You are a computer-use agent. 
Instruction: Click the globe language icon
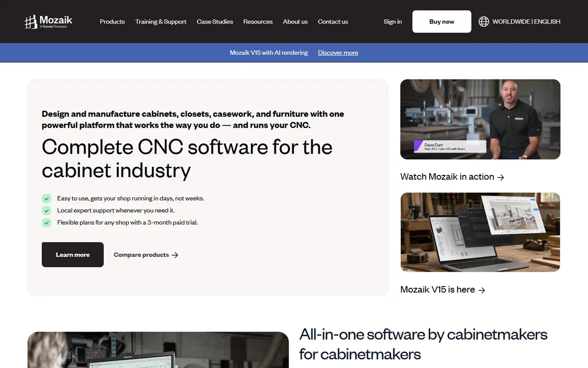[483, 21]
